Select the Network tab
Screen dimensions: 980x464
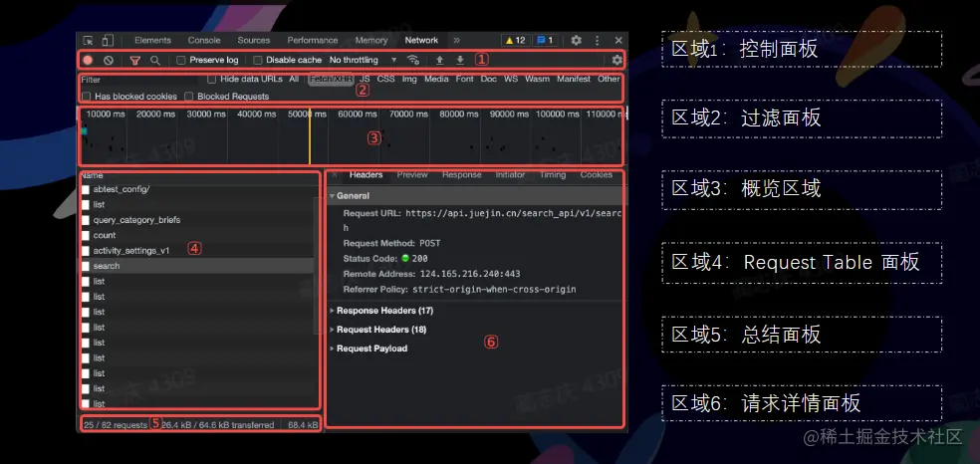[421, 41]
